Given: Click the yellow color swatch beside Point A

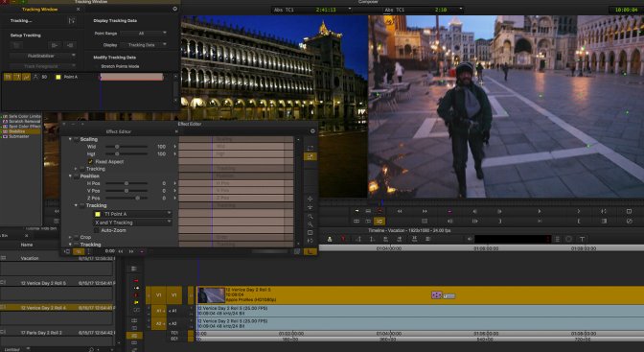Looking at the screenshot, I should pos(57,77).
